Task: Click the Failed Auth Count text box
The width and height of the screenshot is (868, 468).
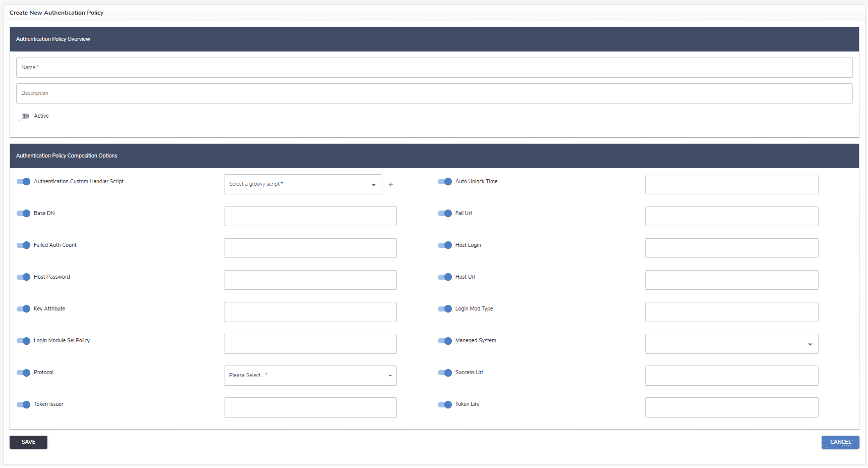Action: tap(310, 248)
